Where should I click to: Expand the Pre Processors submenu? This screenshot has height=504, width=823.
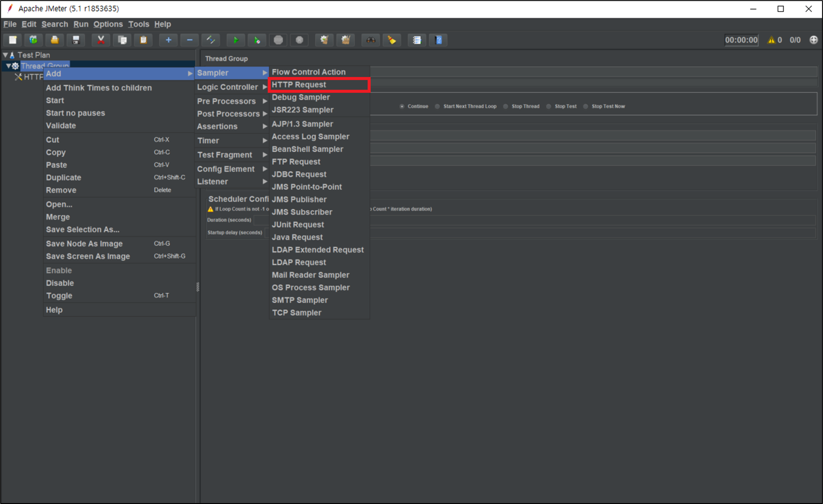click(231, 101)
